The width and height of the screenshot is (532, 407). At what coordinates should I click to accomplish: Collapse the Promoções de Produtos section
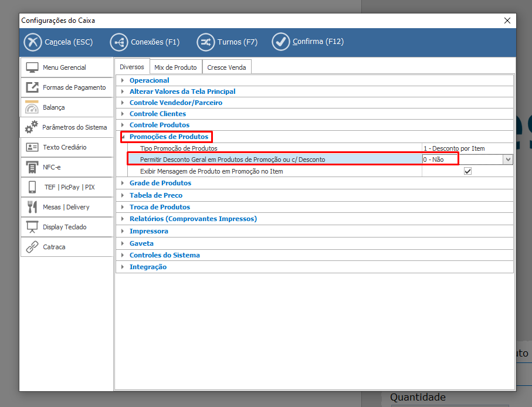pyautogui.click(x=123, y=137)
